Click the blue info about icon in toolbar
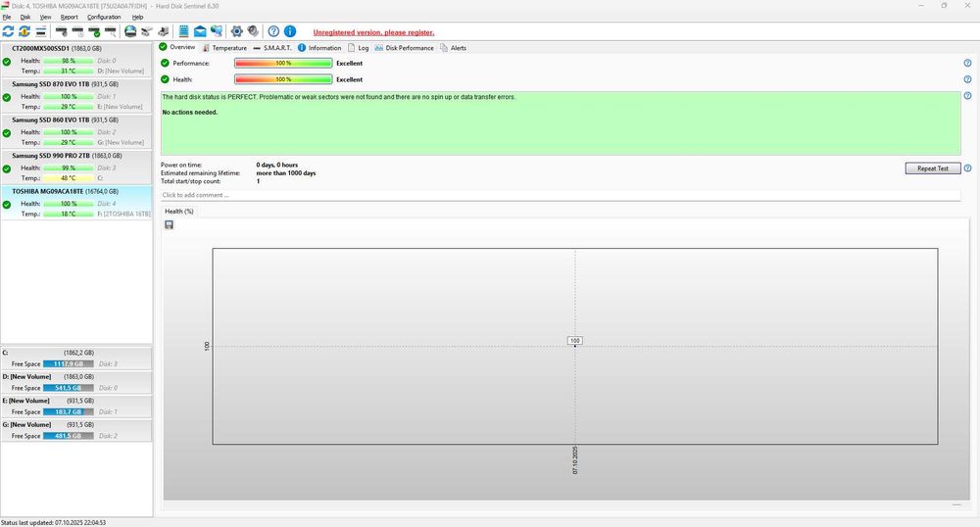980x527 pixels. click(x=290, y=31)
